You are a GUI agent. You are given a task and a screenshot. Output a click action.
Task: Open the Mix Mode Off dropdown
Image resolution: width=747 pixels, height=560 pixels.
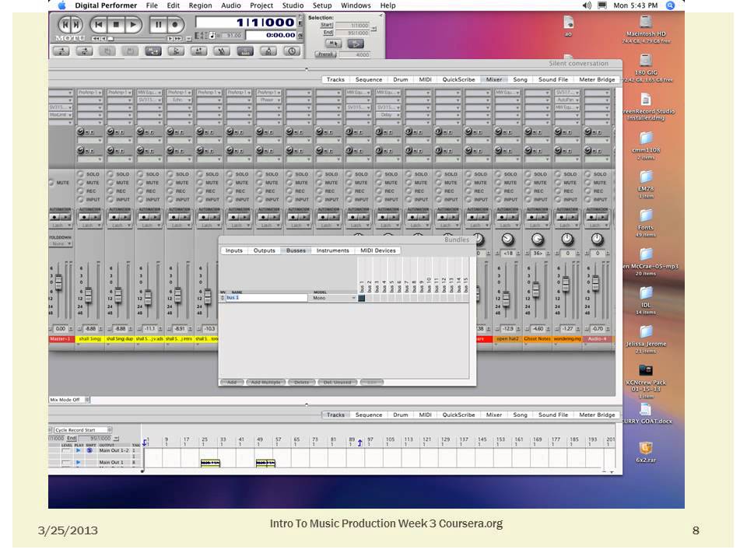click(x=69, y=400)
